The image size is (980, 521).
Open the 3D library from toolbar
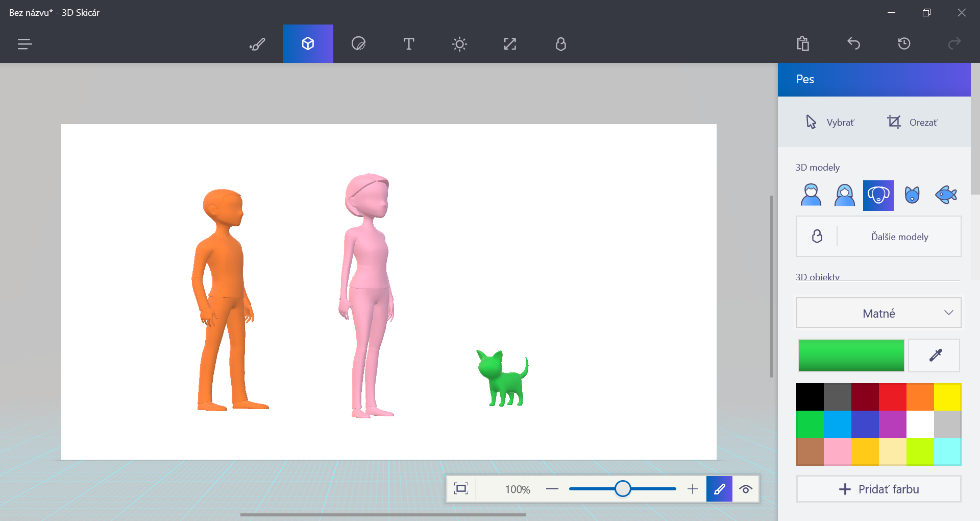(x=560, y=44)
